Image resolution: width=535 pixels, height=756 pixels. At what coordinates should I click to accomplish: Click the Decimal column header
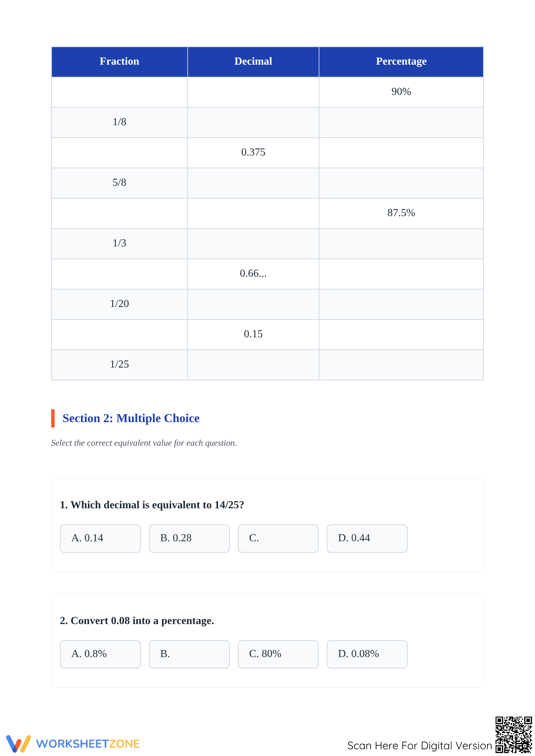coord(253,62)
